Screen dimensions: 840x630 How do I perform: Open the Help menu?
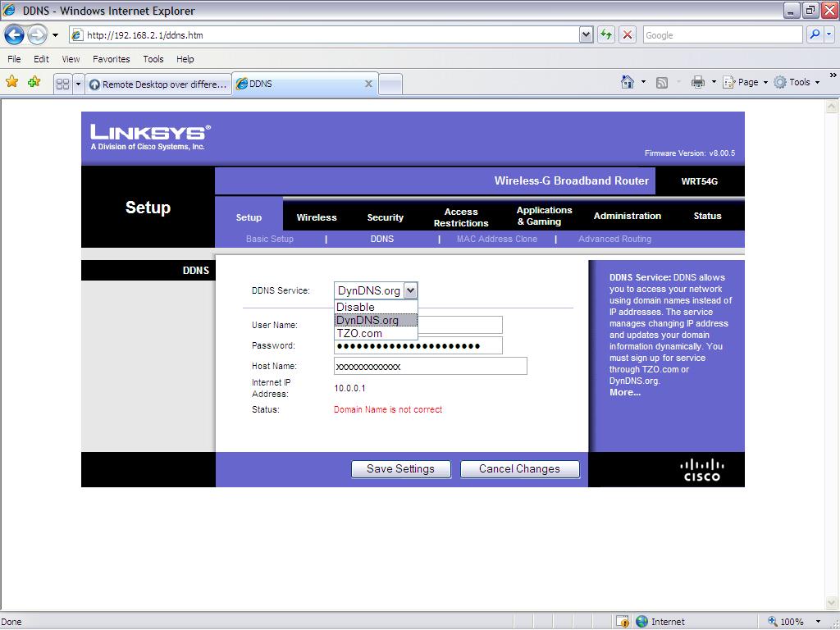pos(185,59)
